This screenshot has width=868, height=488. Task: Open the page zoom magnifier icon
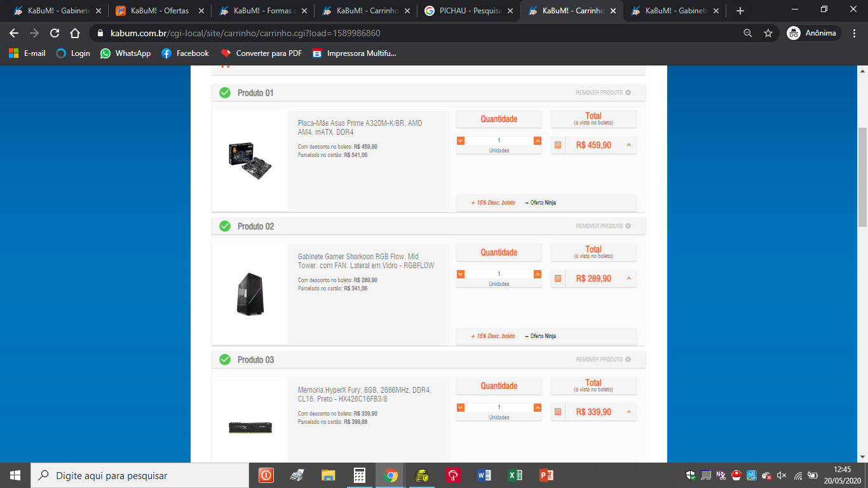748,33
